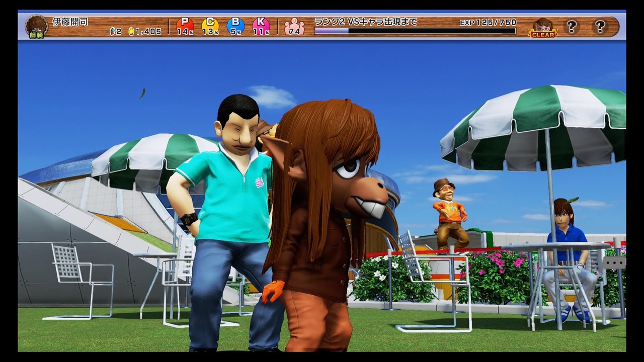Click the pink people icon showing 74
The height and width of the screenshot is (362, 644).
[x=294, y=27]
